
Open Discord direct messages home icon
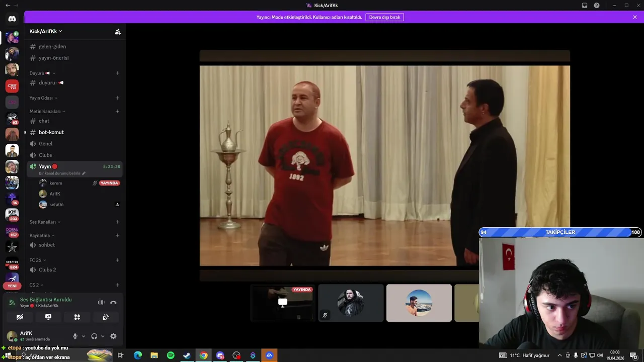[12, 19]
